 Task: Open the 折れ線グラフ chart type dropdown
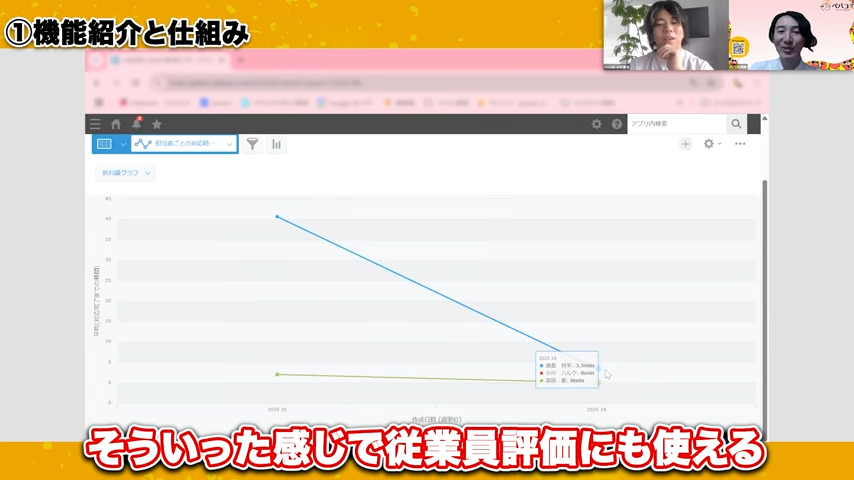pyautogui.click(x=126, y=173)
